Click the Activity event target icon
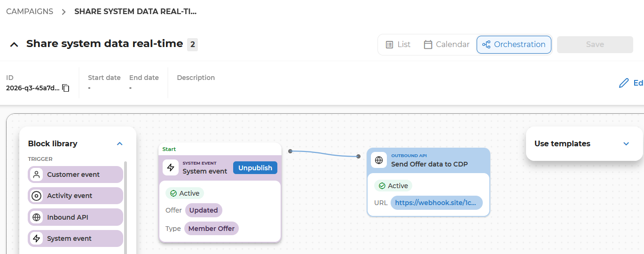This screenshot has height=254, width=644. pos(36,196)
